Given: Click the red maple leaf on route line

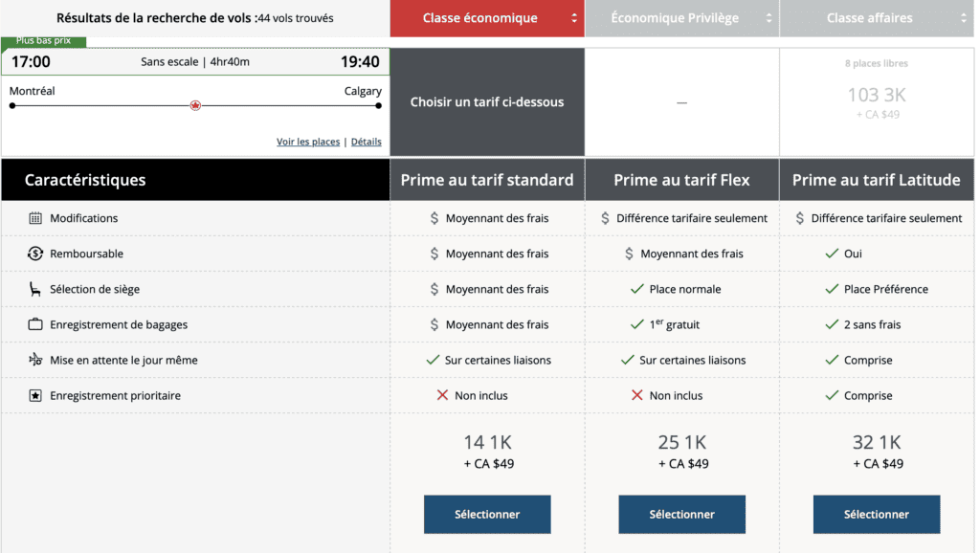Looking at the screenshot, I should point(195,105).
